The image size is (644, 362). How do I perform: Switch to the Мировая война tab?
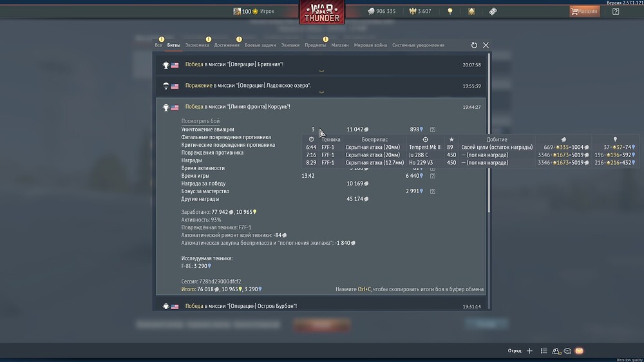(370, 45)
